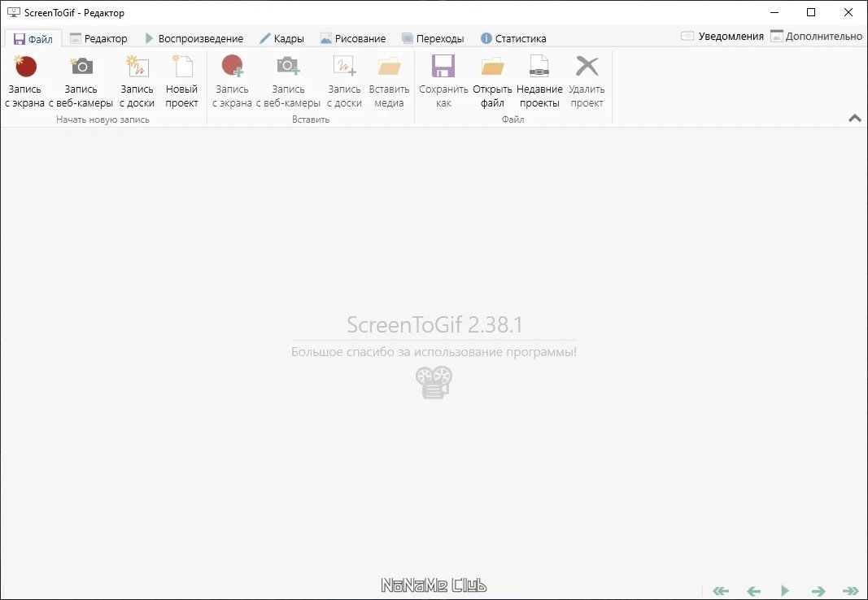Open the Редактор ribbon tab

[98, 39]
